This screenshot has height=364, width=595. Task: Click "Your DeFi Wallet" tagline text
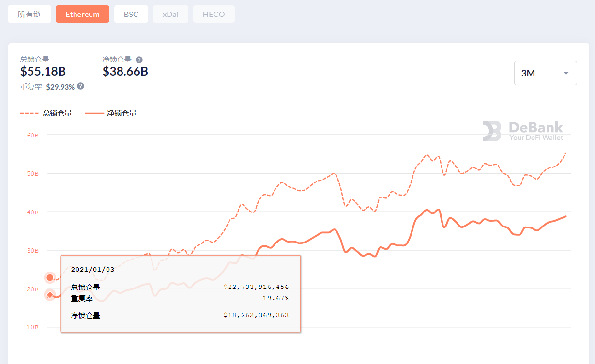tap(536, 138)
